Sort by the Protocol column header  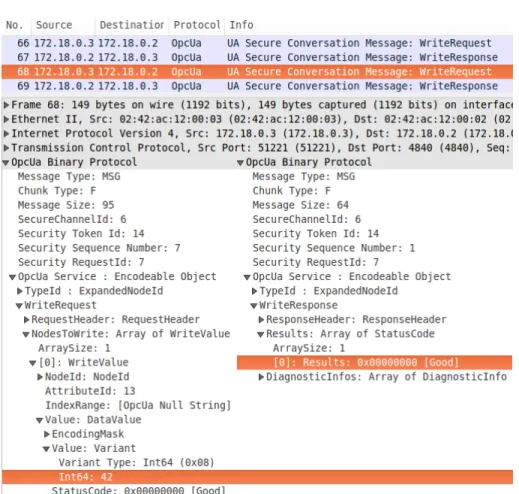tap(197, 25)
